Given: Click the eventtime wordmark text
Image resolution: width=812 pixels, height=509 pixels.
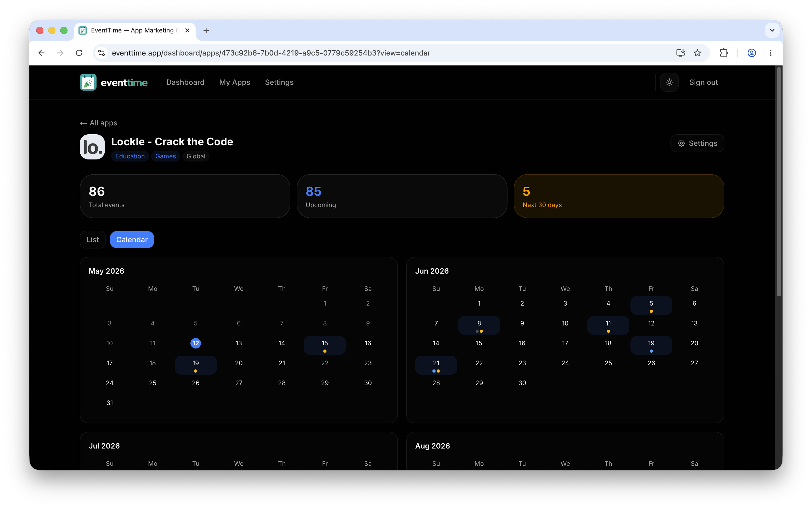Looking at the screenshot, I should coord(124,82).
